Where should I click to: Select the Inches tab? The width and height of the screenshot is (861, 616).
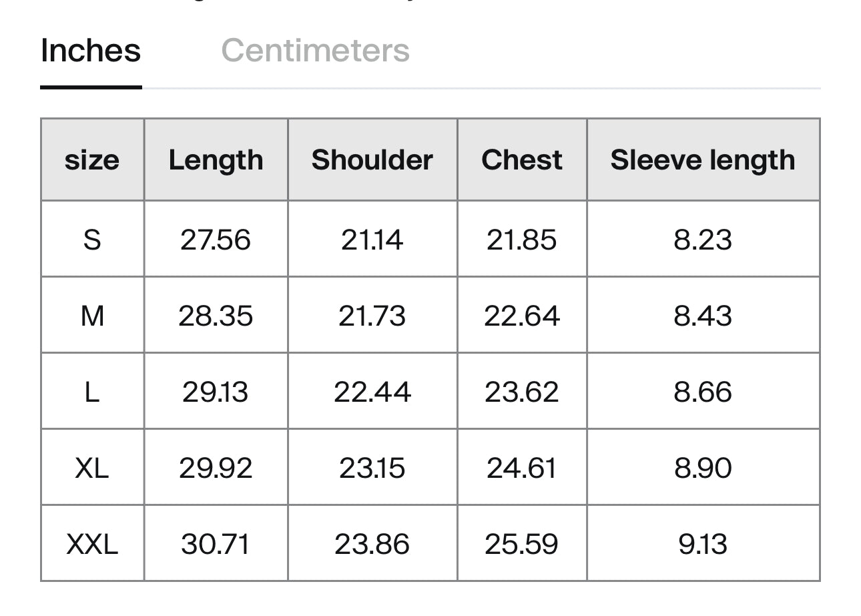pos(91,51)
